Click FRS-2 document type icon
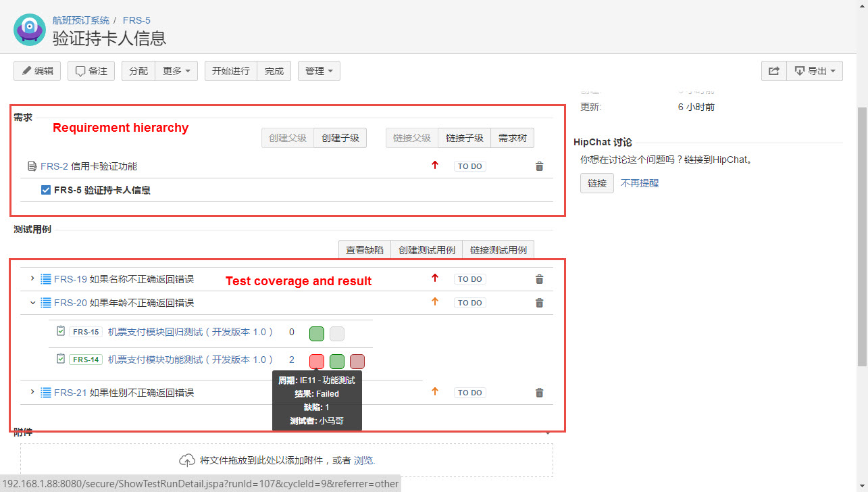This screenshot has height=492, width=868. click(32, 166)
